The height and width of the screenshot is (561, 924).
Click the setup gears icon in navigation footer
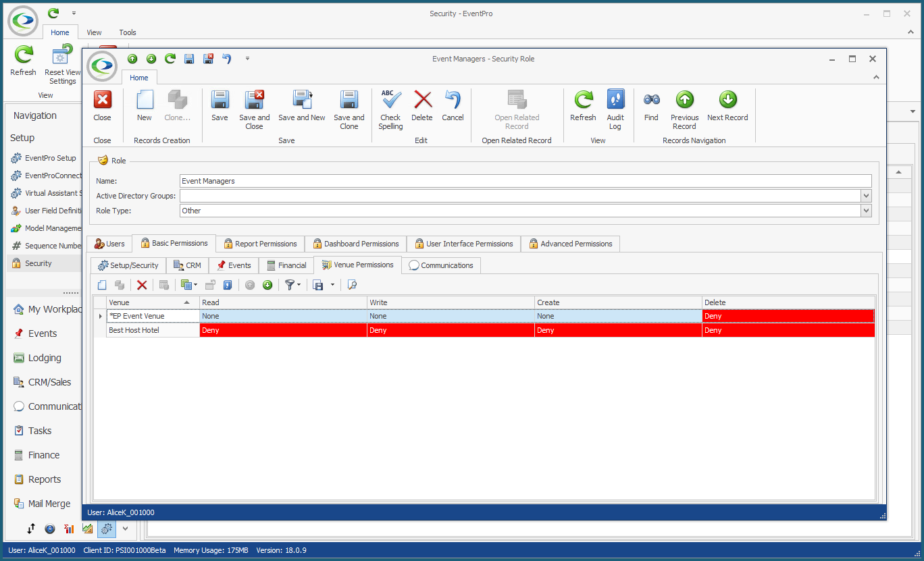106,529
